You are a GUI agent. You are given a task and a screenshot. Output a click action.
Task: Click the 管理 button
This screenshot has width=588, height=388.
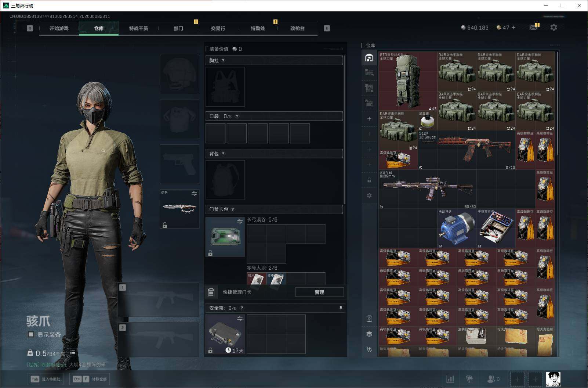pos(319,292)
